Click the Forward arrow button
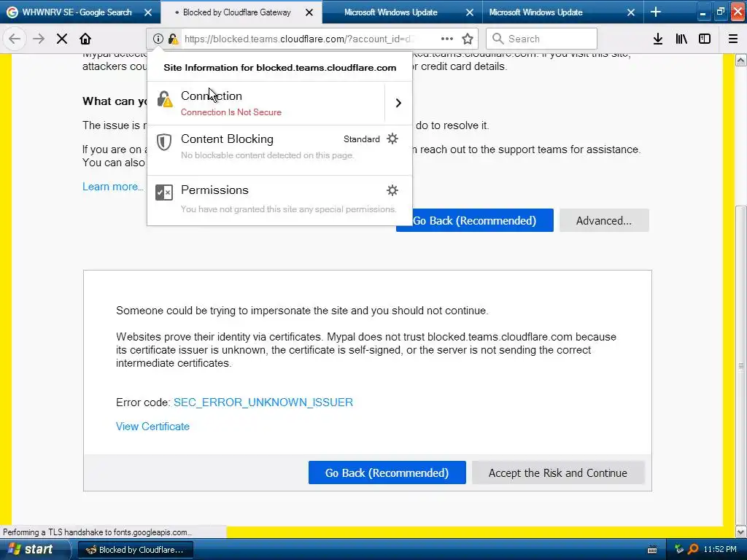The width and height of the screenshot is (747, 560). [x=38, y=39]
